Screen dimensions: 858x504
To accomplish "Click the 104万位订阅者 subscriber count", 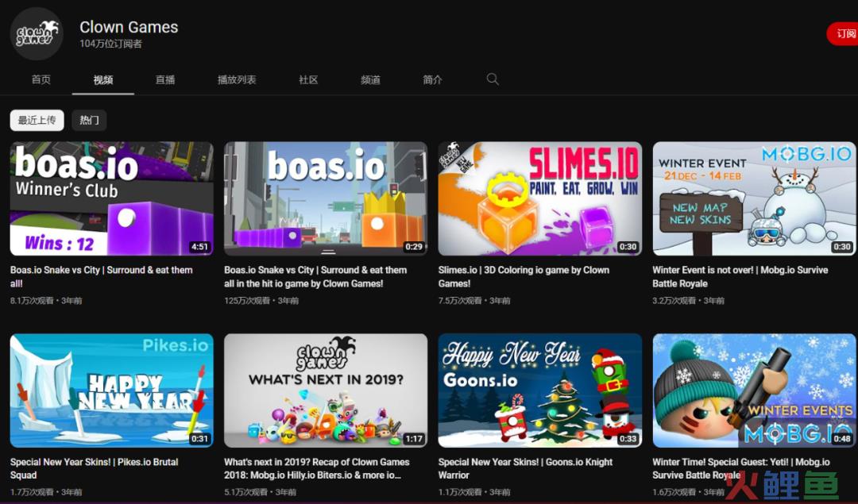I will tap(110, 44).
